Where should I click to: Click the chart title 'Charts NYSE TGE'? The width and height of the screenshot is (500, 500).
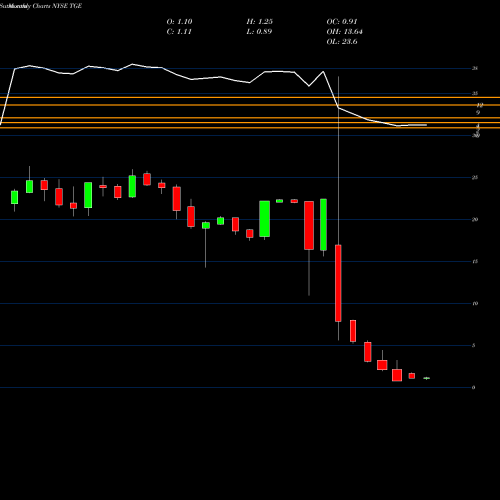[57, 6]
